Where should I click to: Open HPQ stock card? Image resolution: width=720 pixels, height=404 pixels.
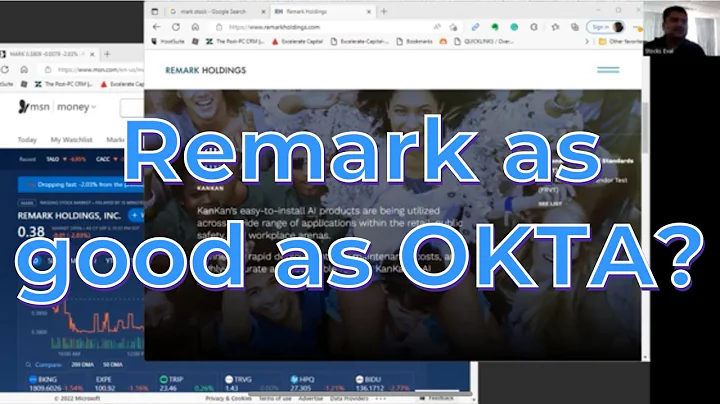tap(317, 384)
